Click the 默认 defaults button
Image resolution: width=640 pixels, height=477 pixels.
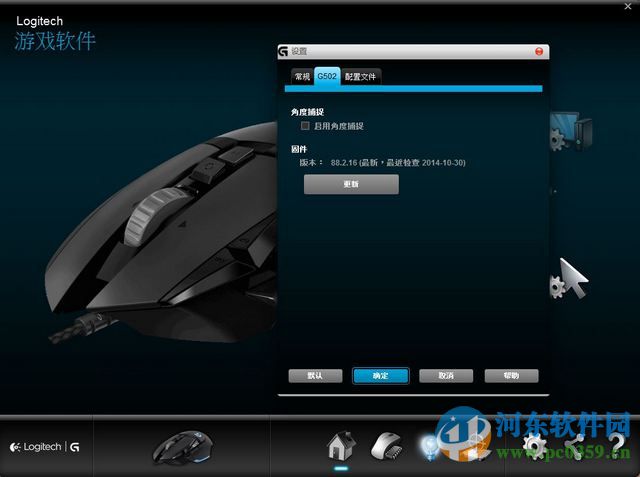coord(315,376)
